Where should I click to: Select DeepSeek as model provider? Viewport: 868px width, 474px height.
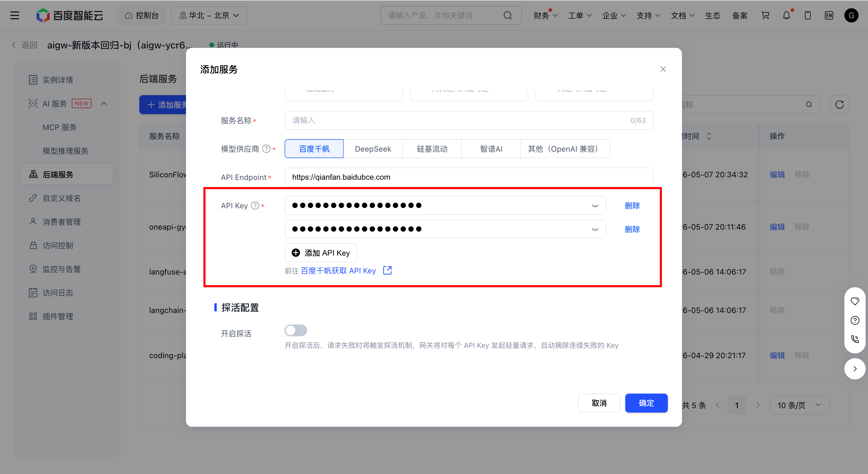[x=373, y=149]
